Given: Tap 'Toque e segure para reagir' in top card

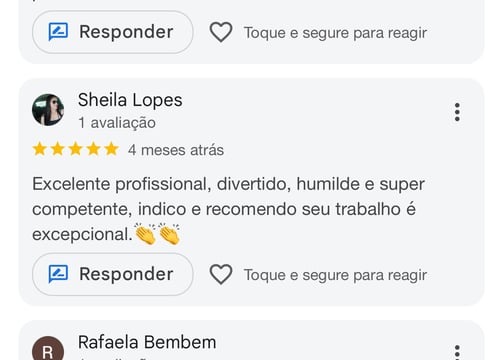Looking at the screenshot, I should [x=335, y=33].
